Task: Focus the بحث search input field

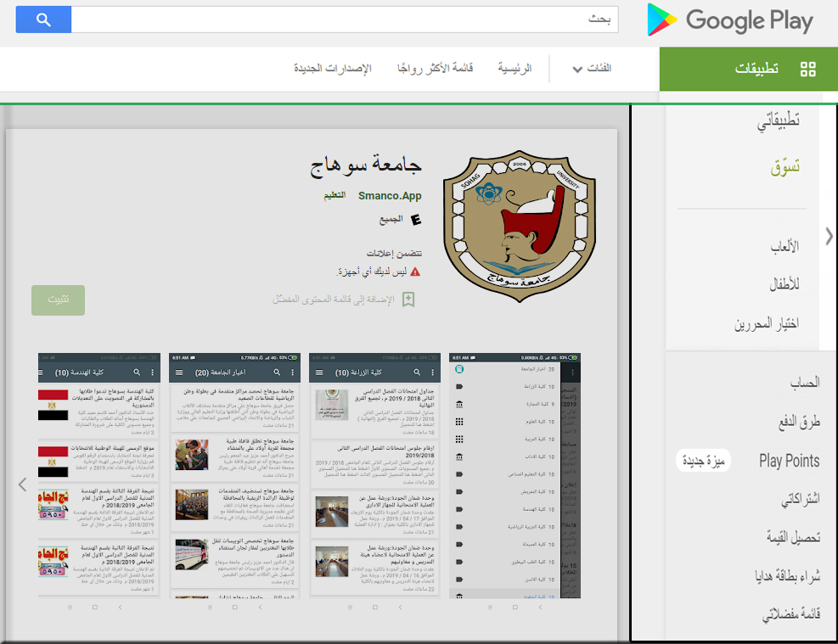Action: [x=344, y=20]
